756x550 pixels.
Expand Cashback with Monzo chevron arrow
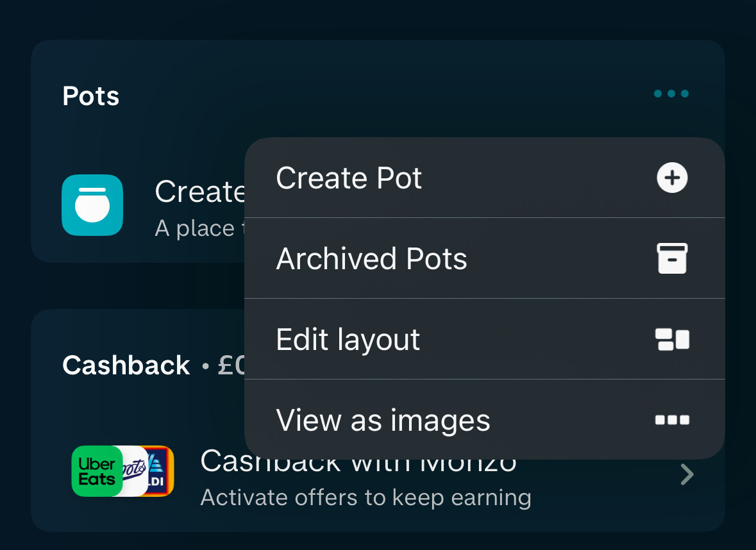click(687, 474)
